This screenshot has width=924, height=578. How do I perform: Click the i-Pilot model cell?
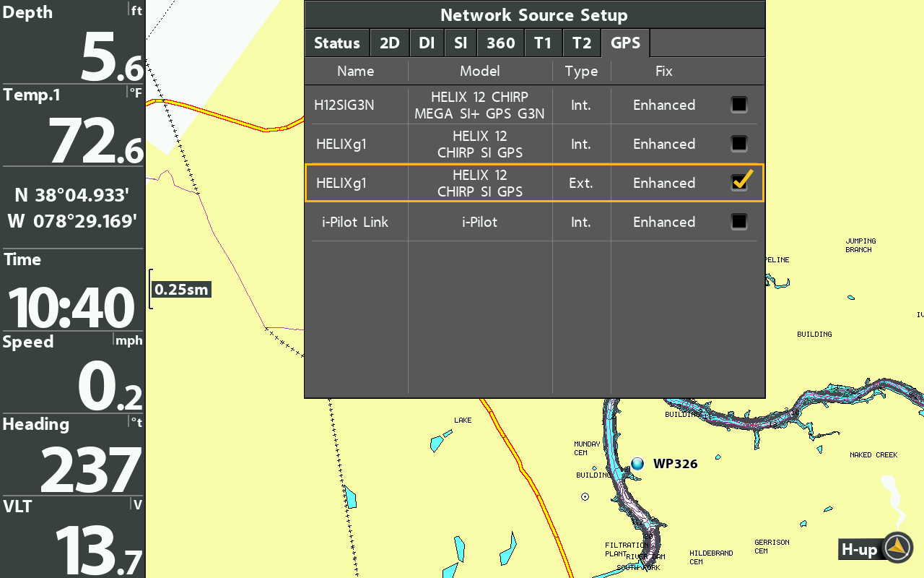pyautogui.click(x=480, y=222)
